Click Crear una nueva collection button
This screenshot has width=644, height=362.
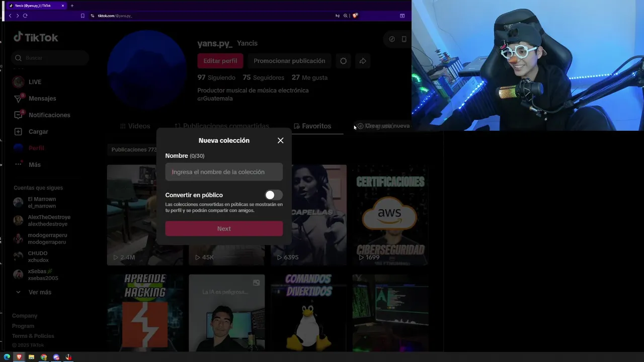[x=383, y=126]
